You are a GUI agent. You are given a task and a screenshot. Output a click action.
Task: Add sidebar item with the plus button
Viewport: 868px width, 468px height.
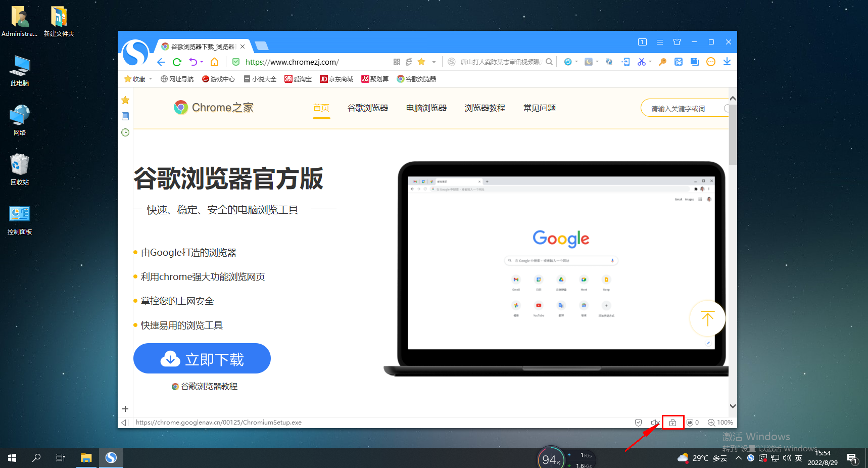pyautogui.click(x=125, y=409)
